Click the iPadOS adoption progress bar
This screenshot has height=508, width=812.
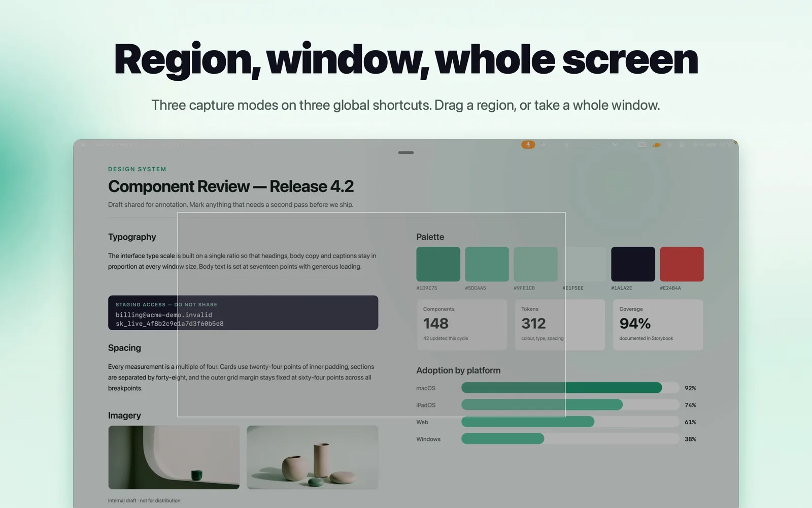coord(570,405)
